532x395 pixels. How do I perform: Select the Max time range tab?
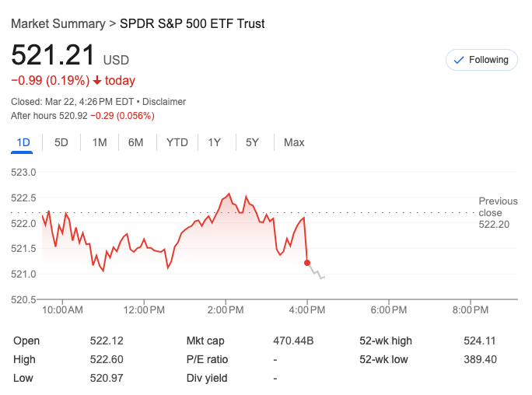[294, 142]
